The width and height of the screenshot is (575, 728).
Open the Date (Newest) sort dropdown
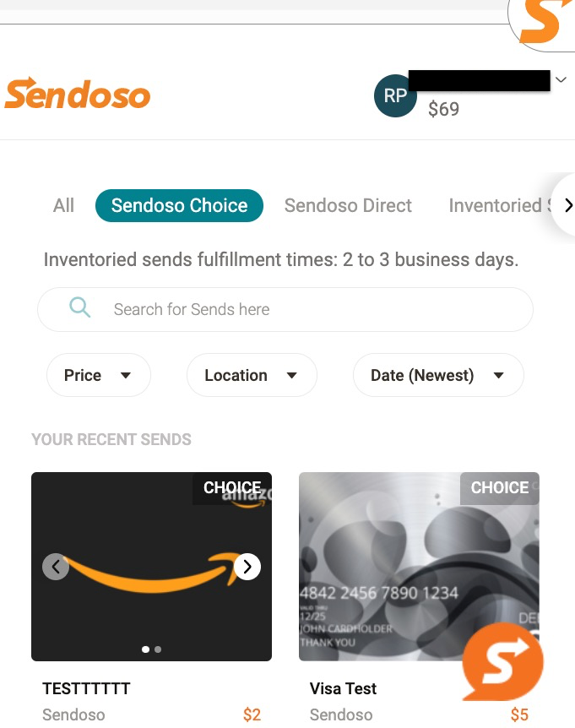(x=437, y=375)
